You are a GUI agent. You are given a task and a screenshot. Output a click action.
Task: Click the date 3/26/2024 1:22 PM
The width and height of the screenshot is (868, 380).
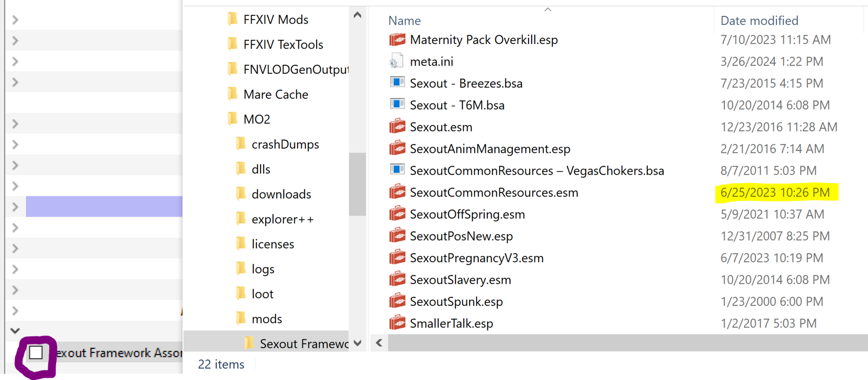(x=772, y=62)
